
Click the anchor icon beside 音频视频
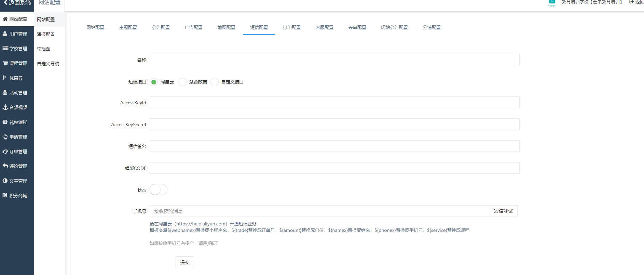coord(5,107)
